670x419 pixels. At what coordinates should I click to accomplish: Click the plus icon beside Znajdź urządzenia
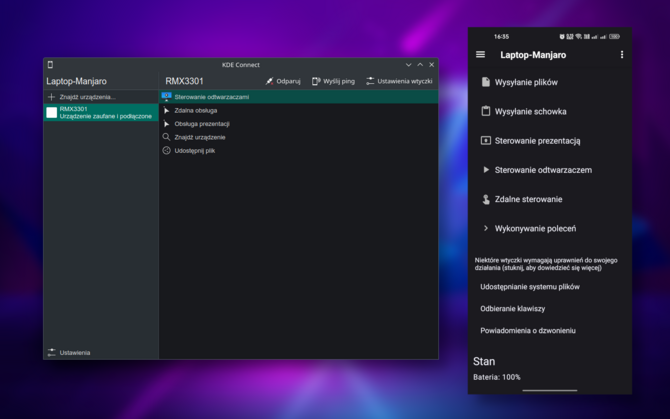coord(51,97)
